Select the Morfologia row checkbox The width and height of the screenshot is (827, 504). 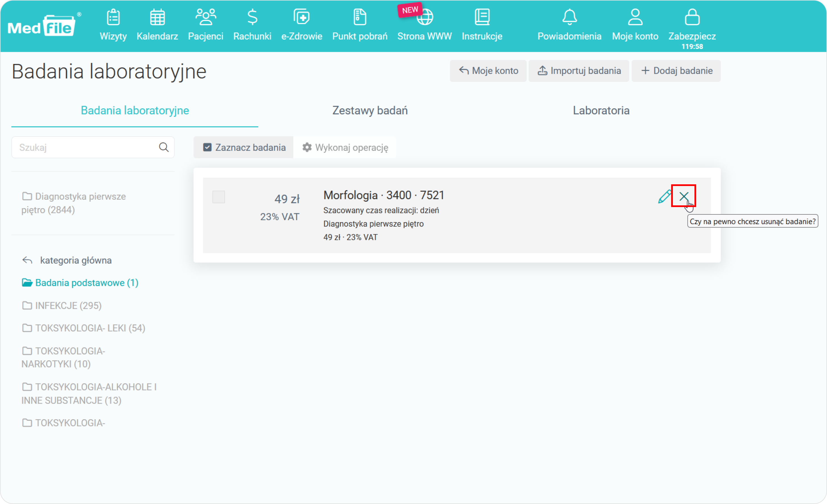(218, 197)
